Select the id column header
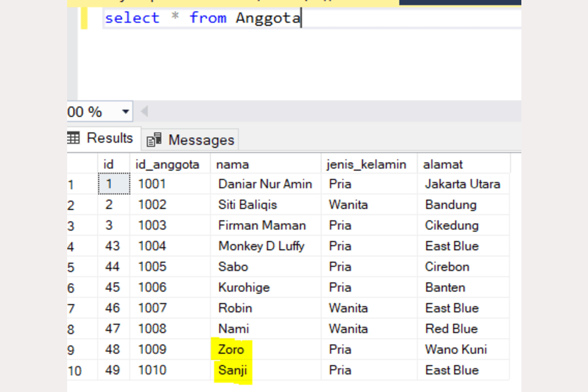This screenshot has height=392, width=588. point(109,165)
